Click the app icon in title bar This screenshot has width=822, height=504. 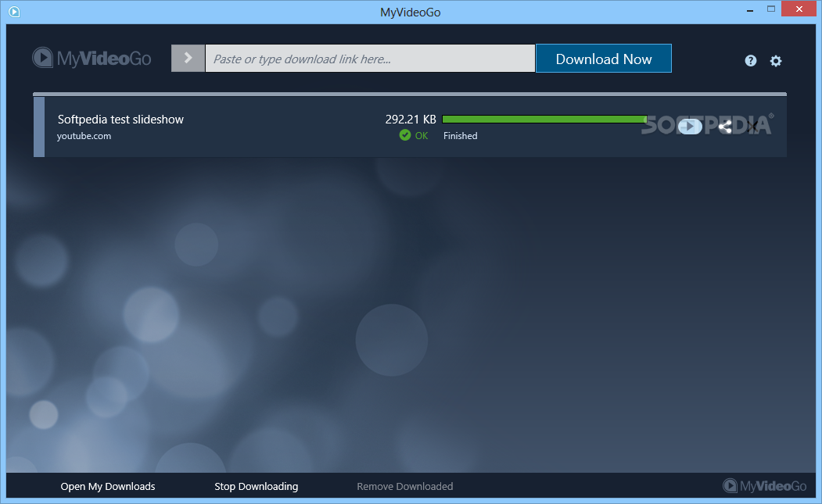click(x=14, y=12)
